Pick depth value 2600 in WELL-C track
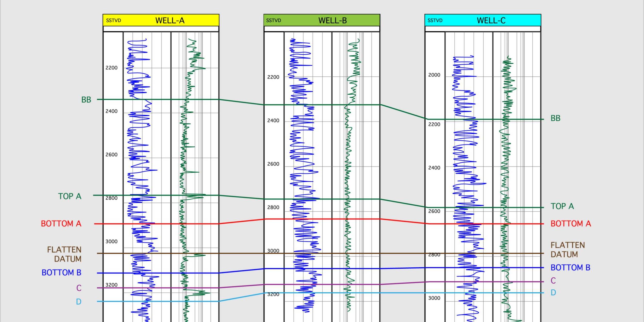The height and width of the screenshot is (322, 644). tap(434, 211)
